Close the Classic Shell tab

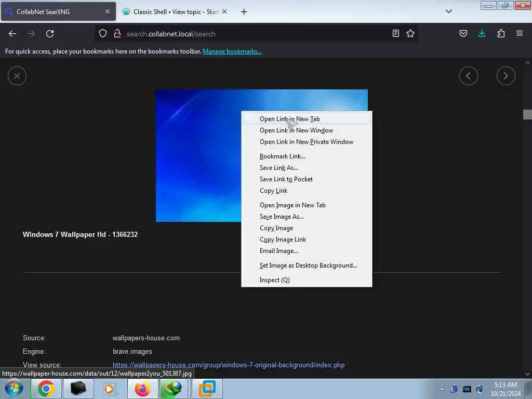224,11
